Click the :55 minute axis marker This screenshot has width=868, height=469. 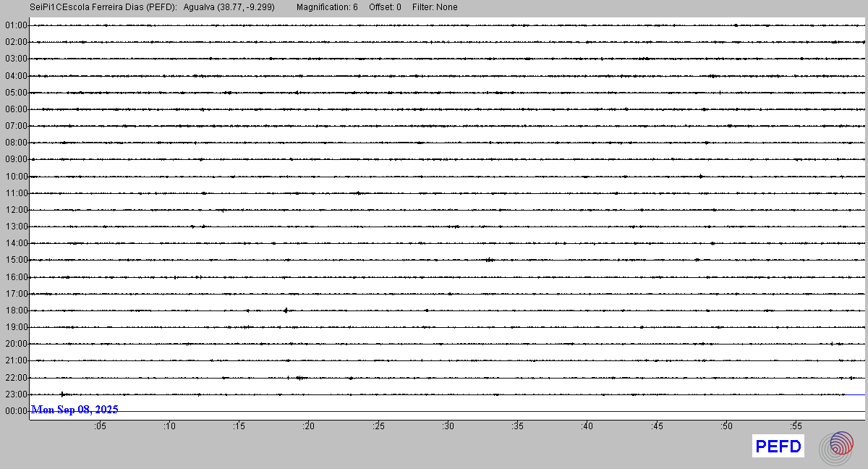click(x=796, y=426)
